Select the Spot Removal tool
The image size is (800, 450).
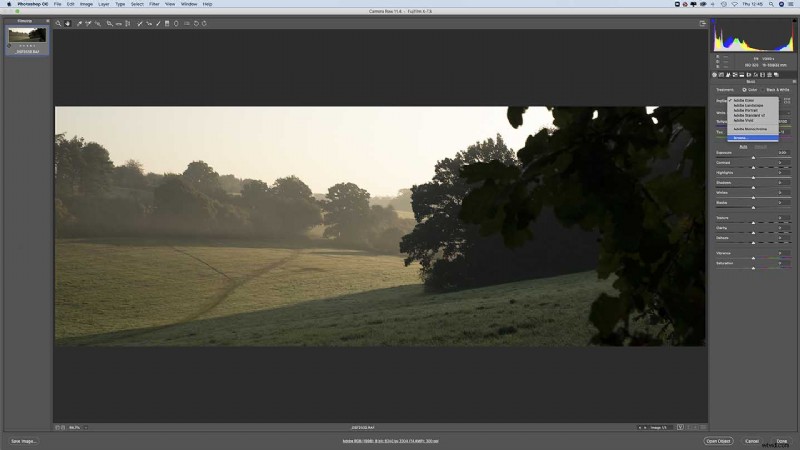tap(140, 23)
